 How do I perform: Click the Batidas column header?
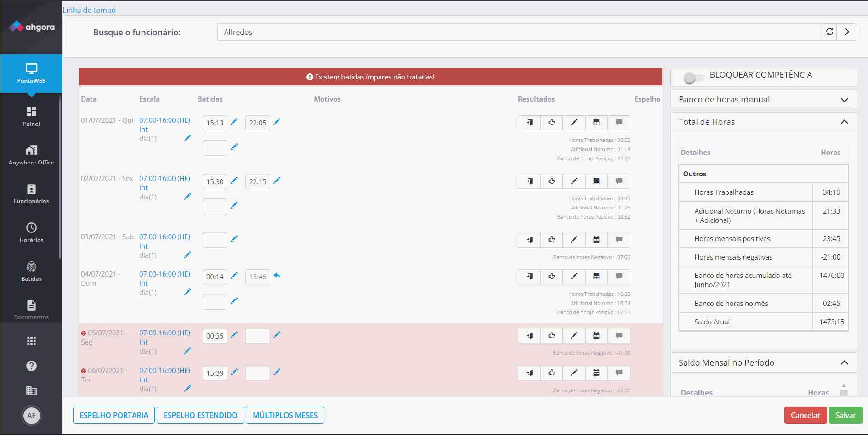210,99
